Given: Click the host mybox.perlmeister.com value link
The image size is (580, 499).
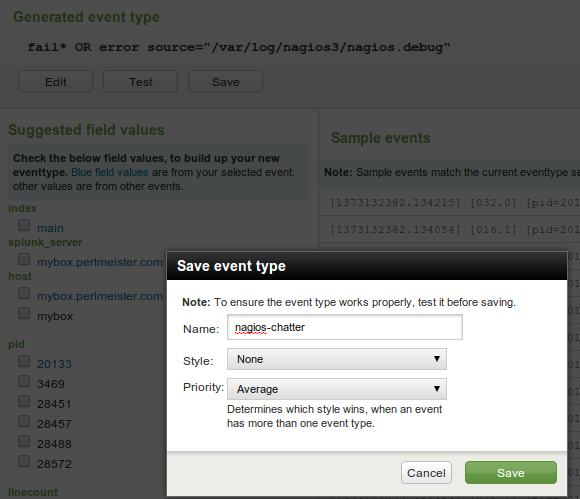Looking at the screenshot, I should point(100,296).
